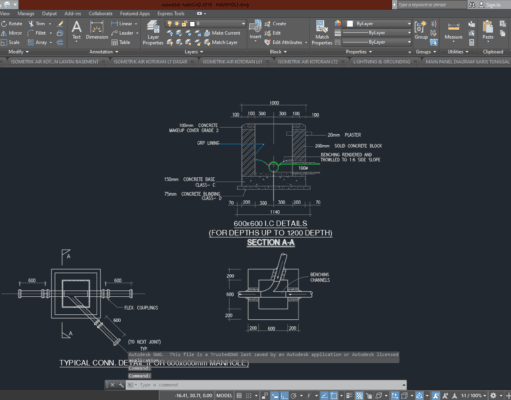Open annotation scale 1:1 dropdown

[x=473, y=396]
